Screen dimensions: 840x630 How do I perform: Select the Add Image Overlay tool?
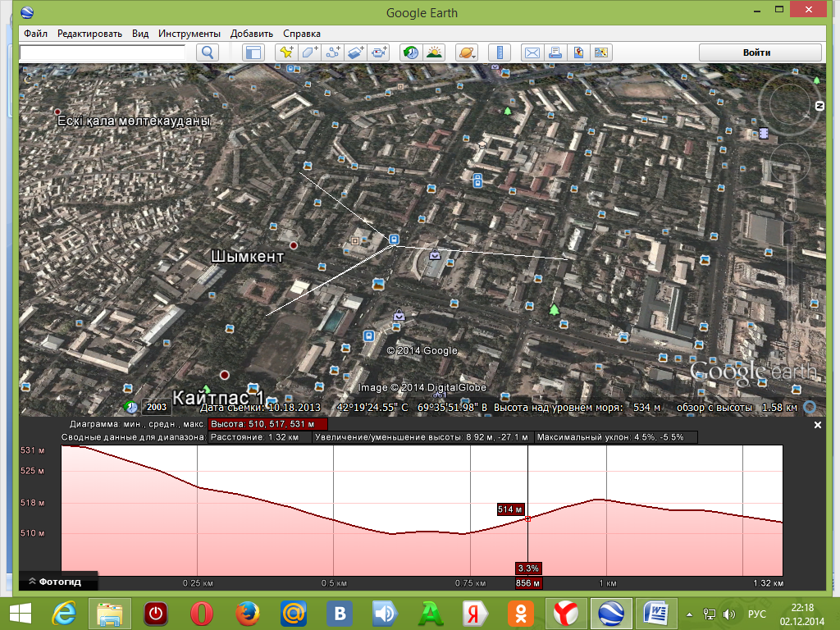(356, 52)
